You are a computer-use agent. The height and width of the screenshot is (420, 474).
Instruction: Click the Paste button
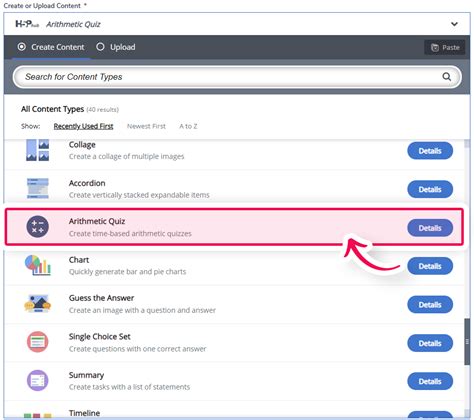point(445,48)
